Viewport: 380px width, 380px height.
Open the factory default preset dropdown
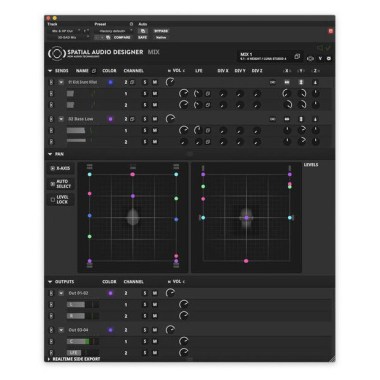[113, 31]
